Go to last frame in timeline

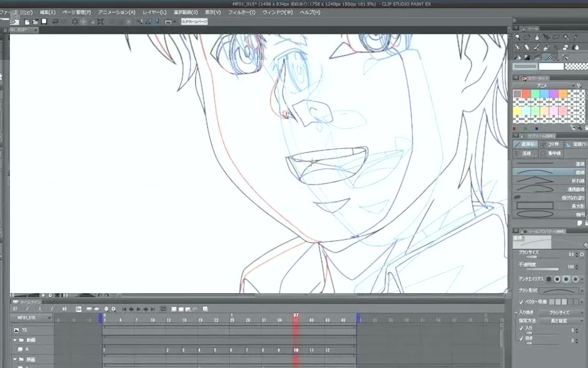pyautogui.click(x=153, y=309)
